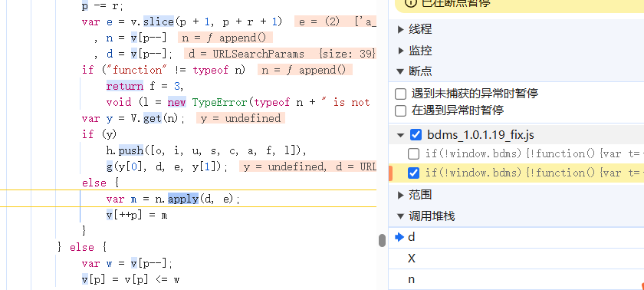
Task: Click the 'v[++p] = m' line
Action: click(136, 216)
